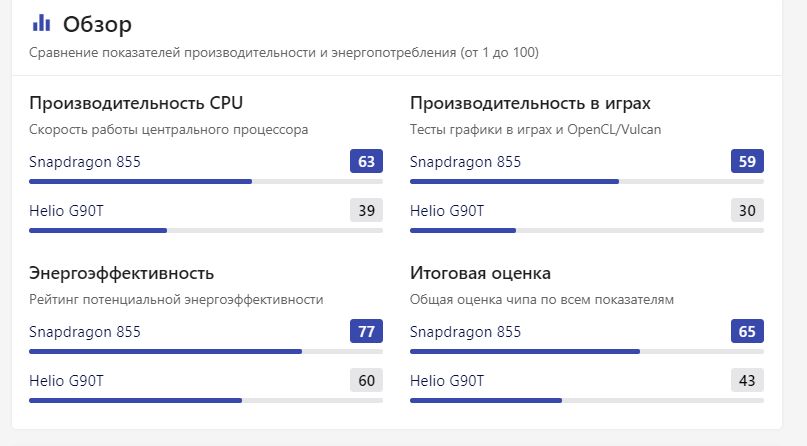The height and width of the screenshot is (446, 807).
Task: Click Helio G90T gaming performance progress bar
Action: click(587, 230)
